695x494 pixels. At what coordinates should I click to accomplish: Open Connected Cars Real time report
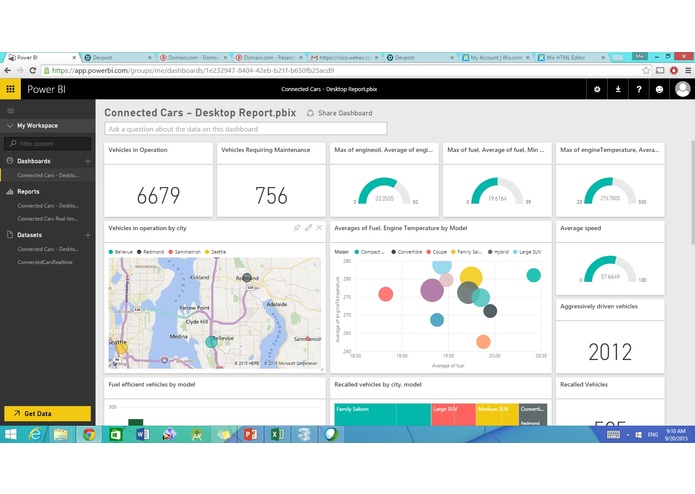click(x=47, y=219)
